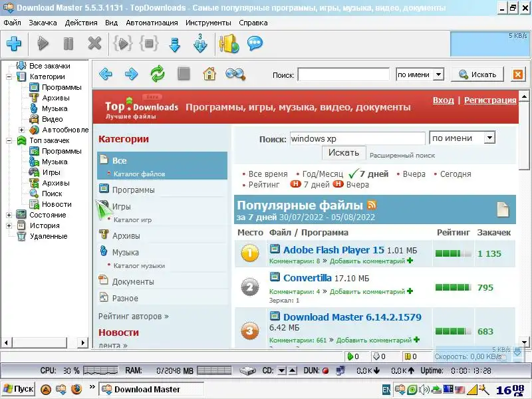Image resolution: width=532 pixels, height=399 pixels.
Task: Open the Закачка menu
Action: (43, 23)
